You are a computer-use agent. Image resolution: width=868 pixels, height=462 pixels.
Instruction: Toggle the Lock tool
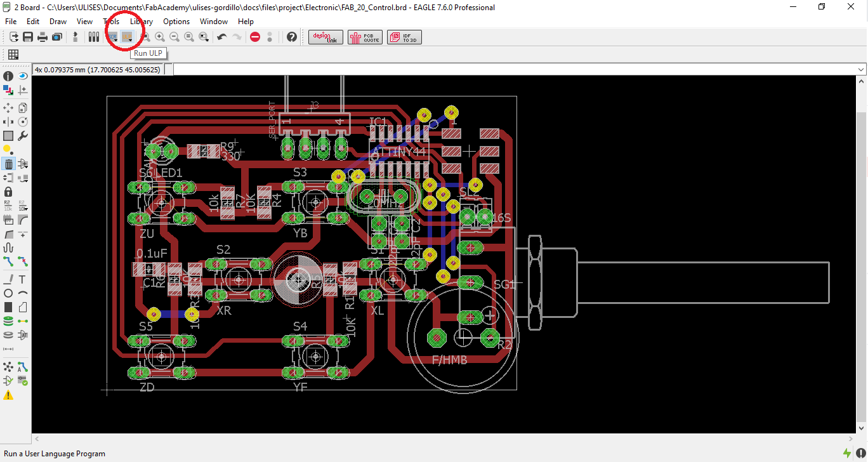tap(8, 191)
